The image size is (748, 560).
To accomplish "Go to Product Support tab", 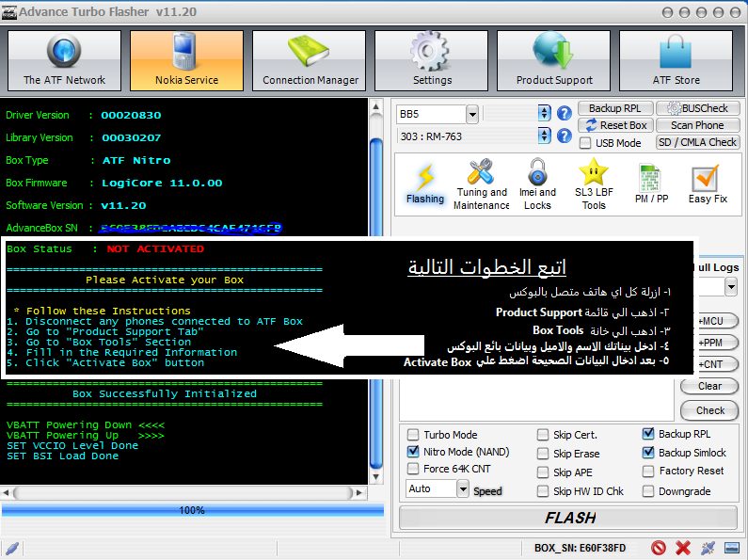I will pos(553,60).
